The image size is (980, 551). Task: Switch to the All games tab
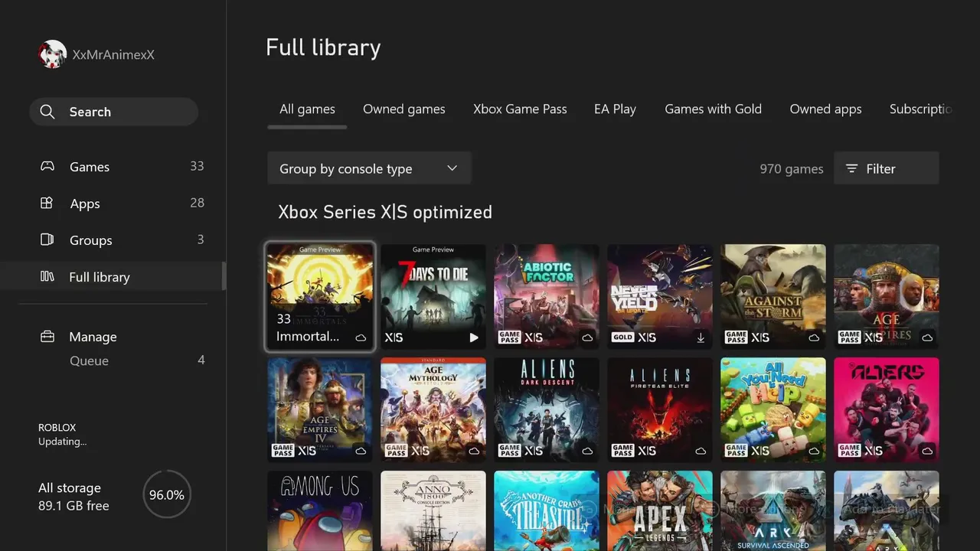coord(307,109)
